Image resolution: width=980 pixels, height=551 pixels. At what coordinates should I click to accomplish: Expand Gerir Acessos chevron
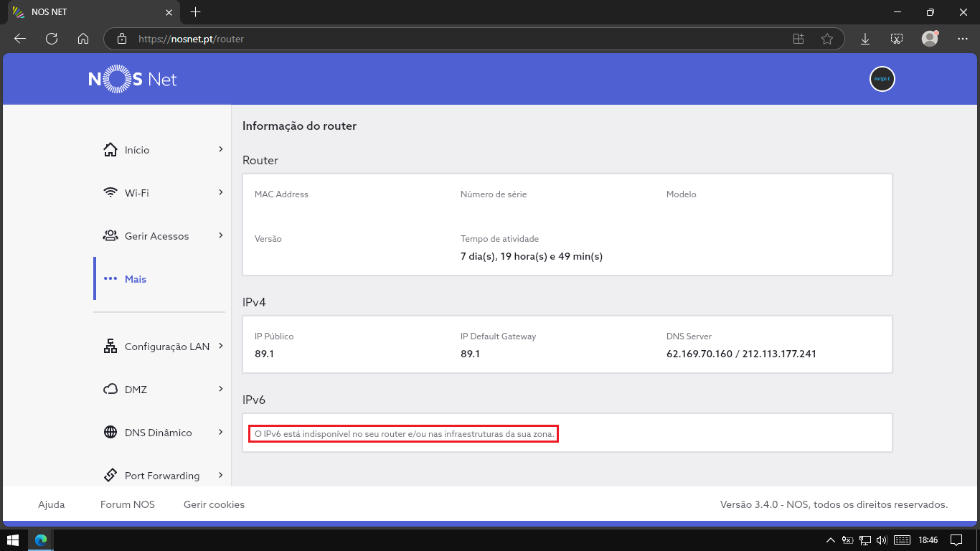tap(221, 235)
